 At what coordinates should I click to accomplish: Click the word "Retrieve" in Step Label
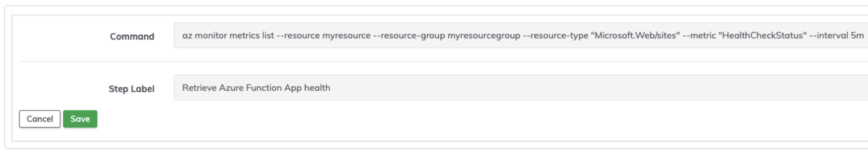pos(199,88)
